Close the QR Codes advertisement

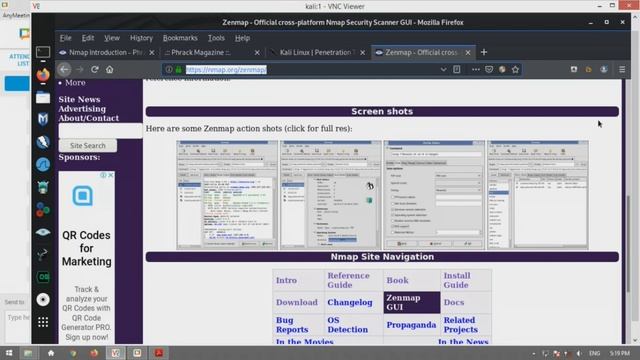(x=111, y=175)
